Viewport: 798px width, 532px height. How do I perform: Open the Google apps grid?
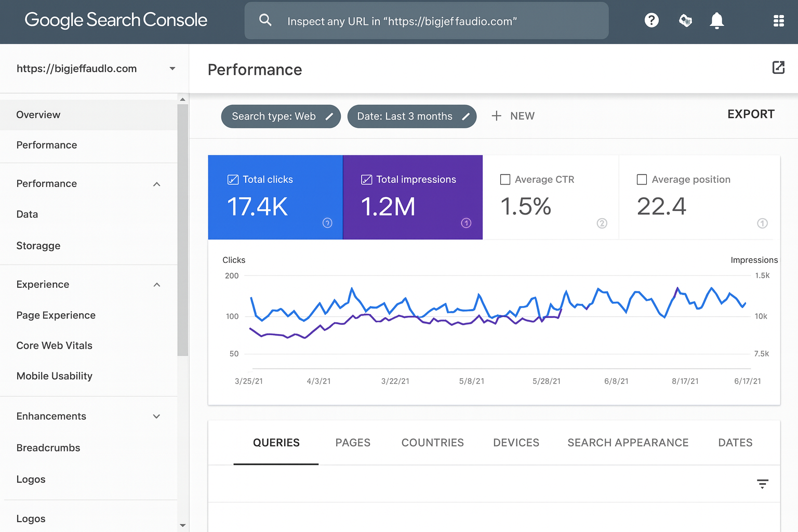point(778,21)
